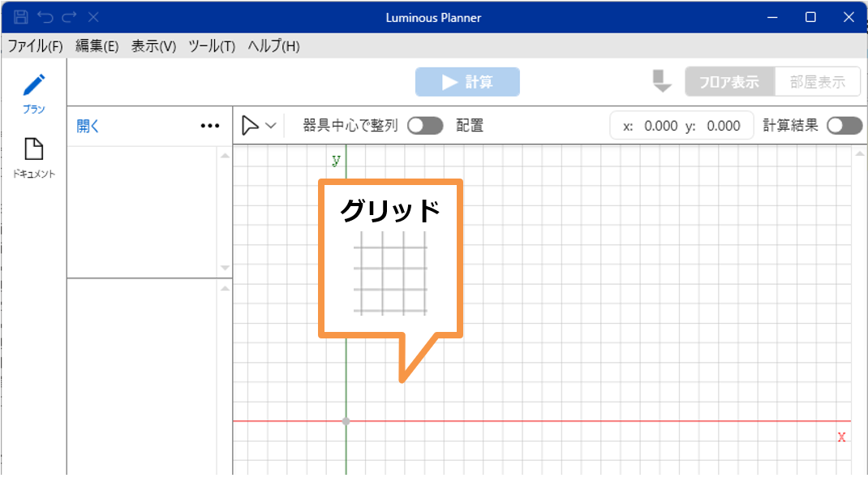The image size is (868, 478).
Task: Open the ファイル(F) menu
Action: [x=35, y=46]
